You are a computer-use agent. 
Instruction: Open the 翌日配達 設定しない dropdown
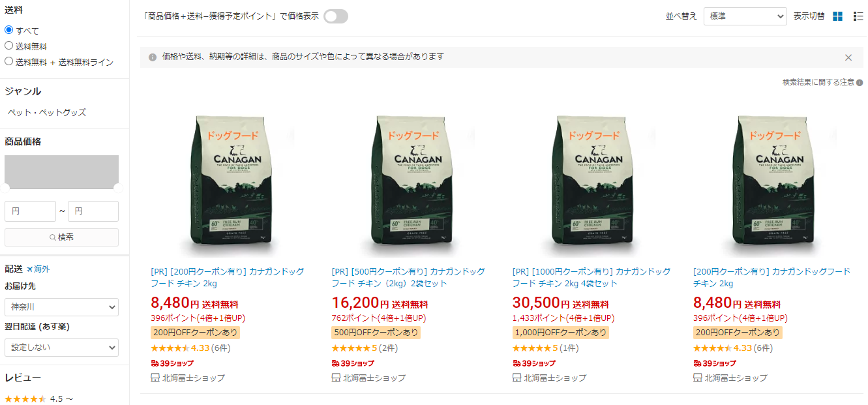(x=61, y=348)
